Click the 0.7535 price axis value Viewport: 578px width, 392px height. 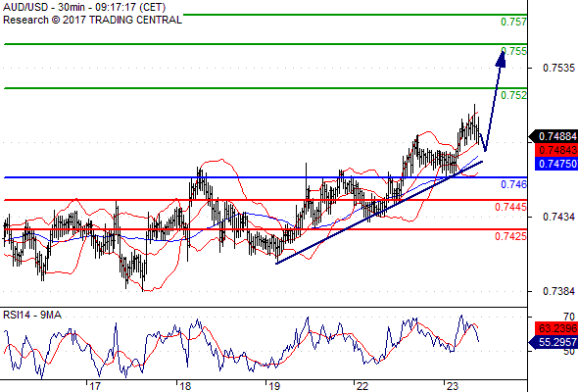pos(558,68)
